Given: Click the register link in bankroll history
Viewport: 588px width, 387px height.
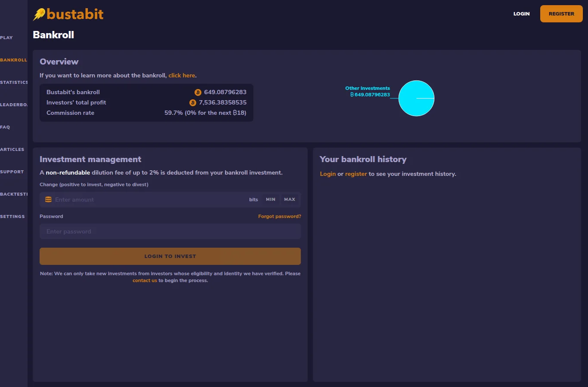Looking at the screenshot, I should point(356,174).
